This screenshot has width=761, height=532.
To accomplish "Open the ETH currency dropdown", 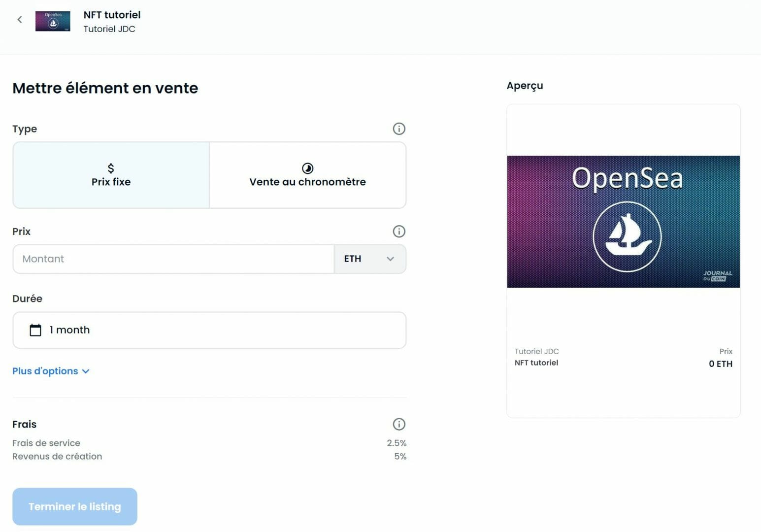I will pyautogui.click(x=370, y=259).
